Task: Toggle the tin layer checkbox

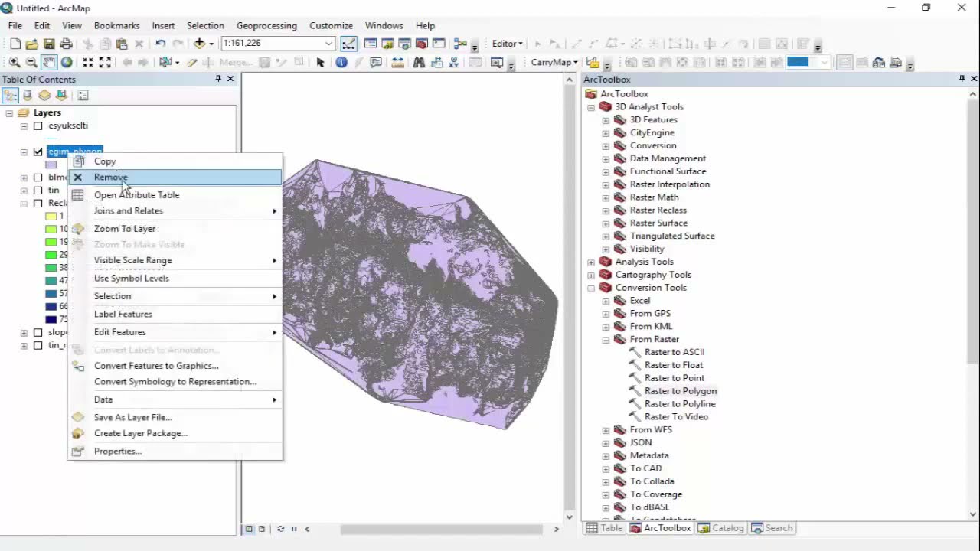Action: tap(38, 191)
